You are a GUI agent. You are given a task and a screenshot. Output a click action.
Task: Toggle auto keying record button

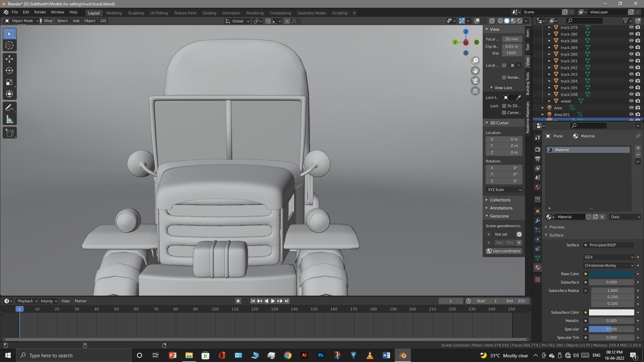tap(238, 301)
